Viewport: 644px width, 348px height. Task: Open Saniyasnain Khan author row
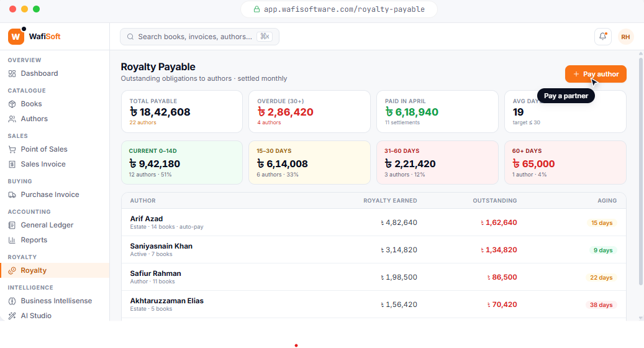[374, 250]
